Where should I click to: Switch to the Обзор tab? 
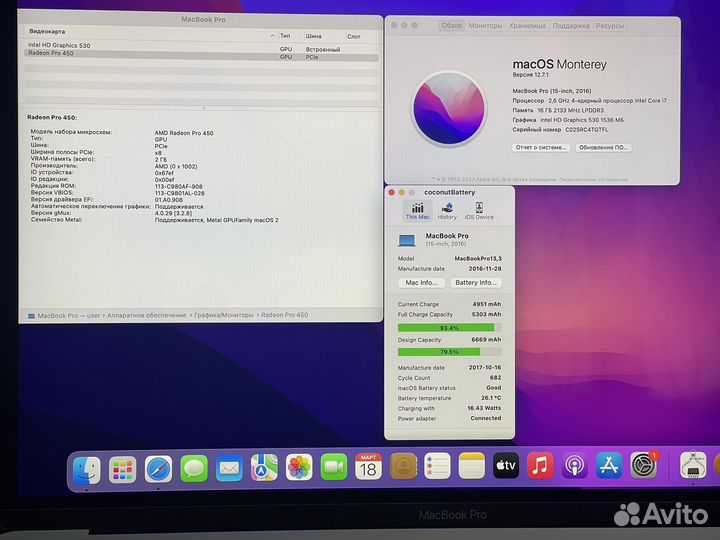(451, 26)
